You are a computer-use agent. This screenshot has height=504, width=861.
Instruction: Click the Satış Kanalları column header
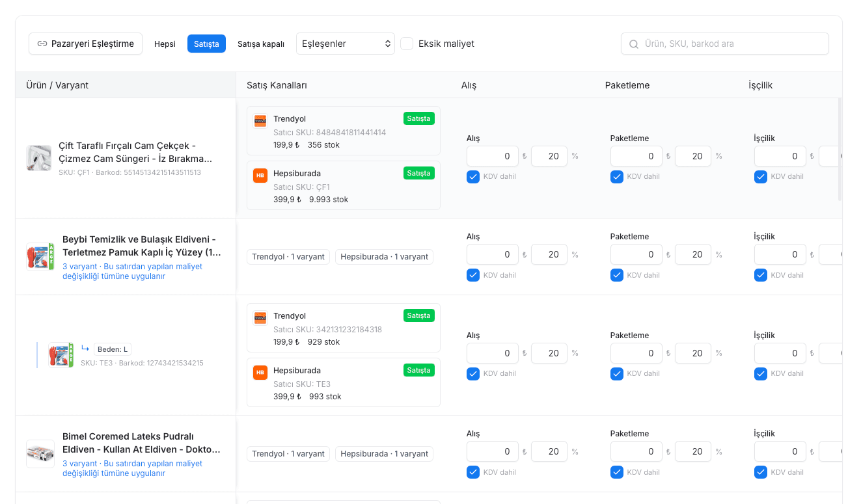[277, 85]
